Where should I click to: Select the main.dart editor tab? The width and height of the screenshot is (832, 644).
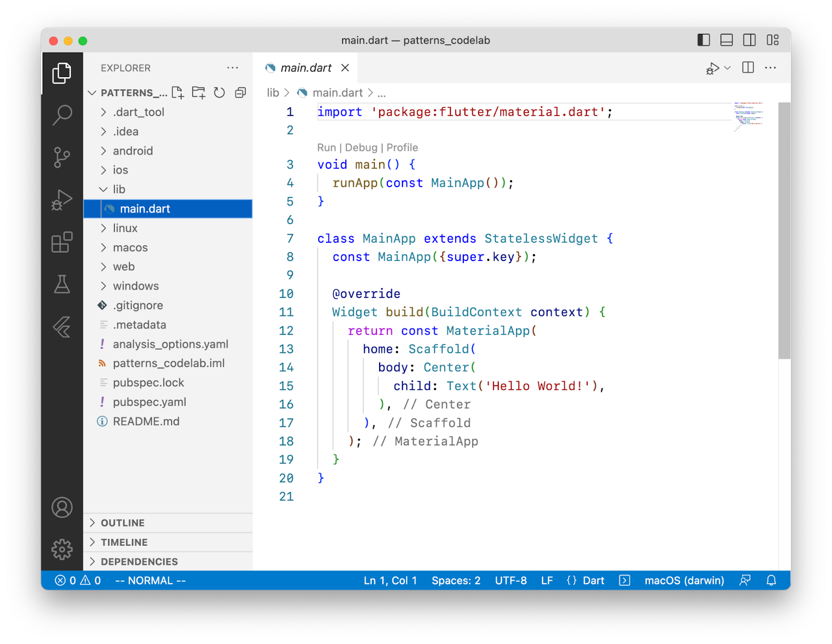[x=306, y=68]
